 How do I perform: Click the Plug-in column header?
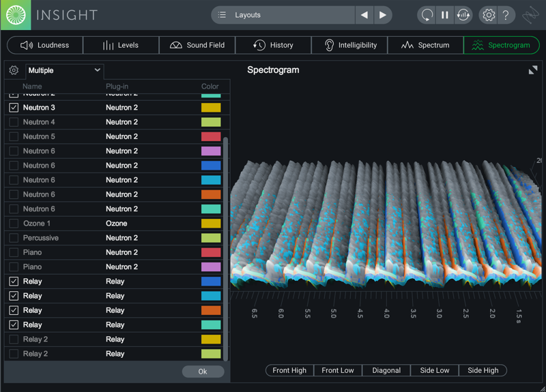coord(117,87)
